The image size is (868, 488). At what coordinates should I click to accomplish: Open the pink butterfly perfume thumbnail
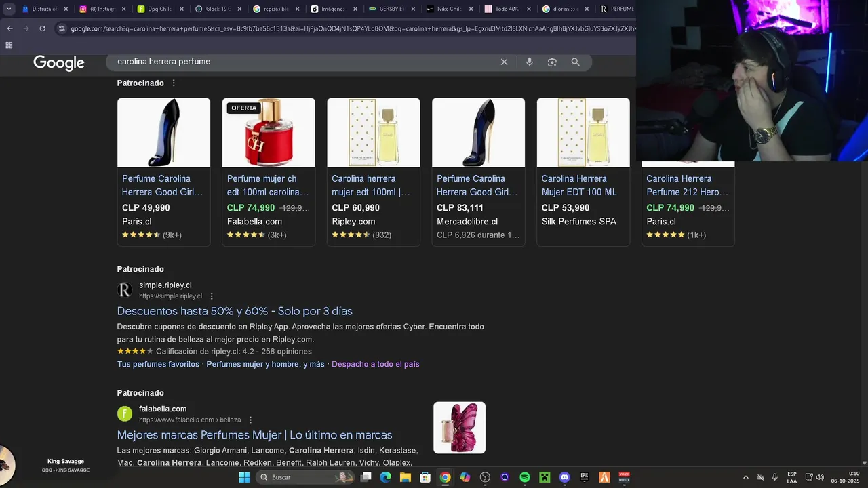(x=460, y=428)
